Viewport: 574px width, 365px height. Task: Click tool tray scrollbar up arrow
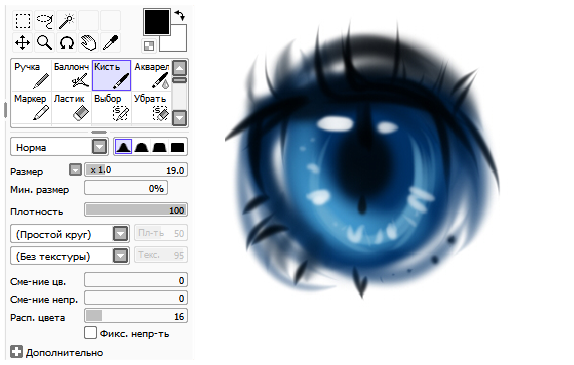[179, 68]
